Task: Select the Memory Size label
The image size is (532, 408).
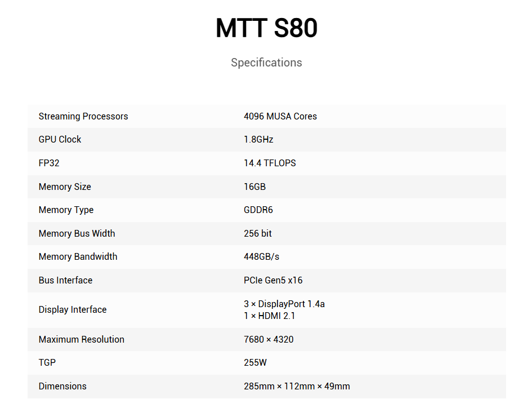Action: tap(65, 187)
